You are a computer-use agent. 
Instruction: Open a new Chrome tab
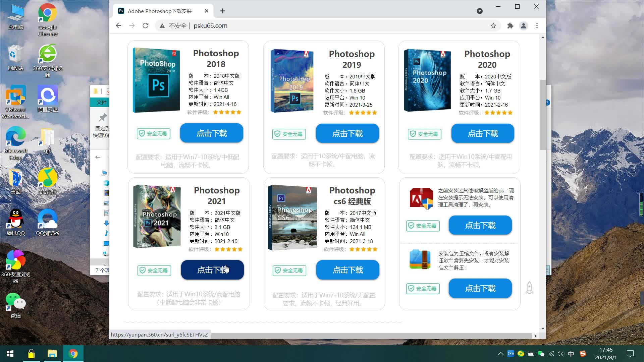(222, 11)
